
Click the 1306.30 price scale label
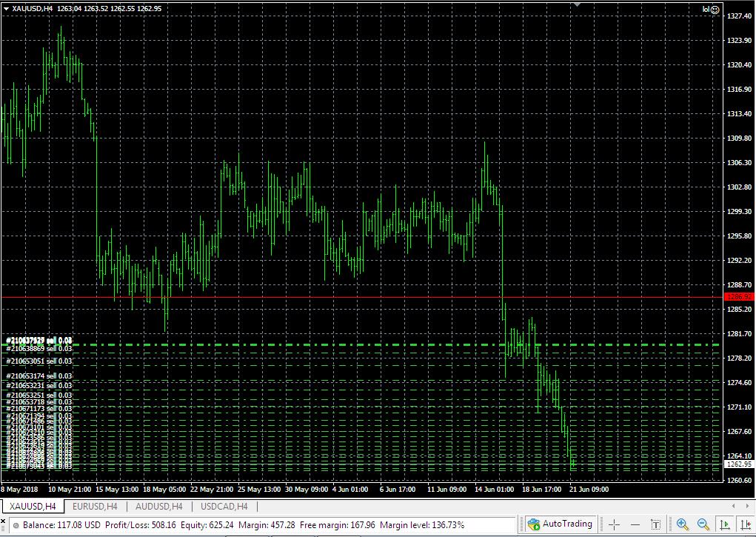coord(740,163)
